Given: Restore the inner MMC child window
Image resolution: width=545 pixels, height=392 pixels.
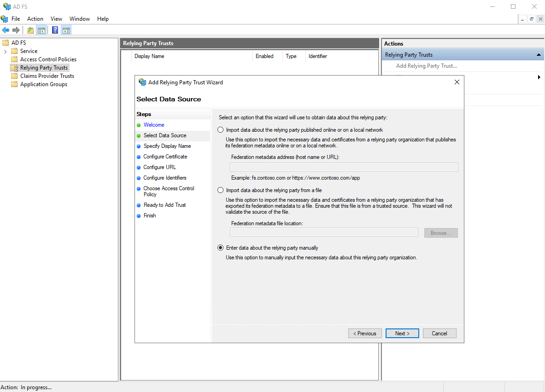Looking at the screenshot, I should [x=532, y=19].
